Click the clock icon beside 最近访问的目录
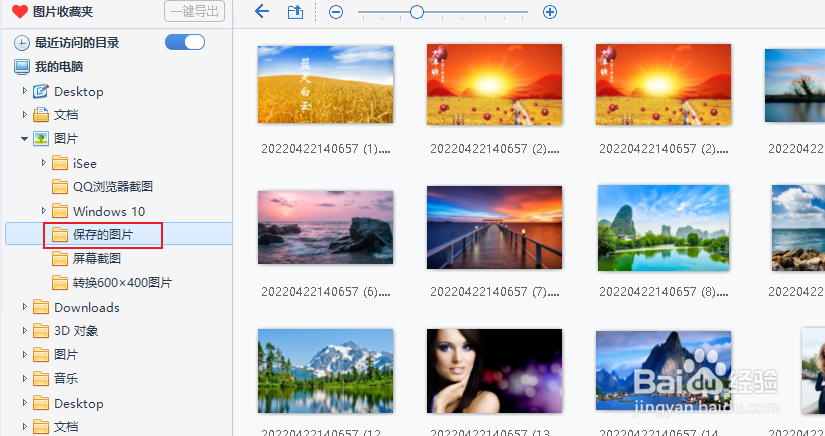Viewport: 825px width, 436px height. [x=22, y=43]
